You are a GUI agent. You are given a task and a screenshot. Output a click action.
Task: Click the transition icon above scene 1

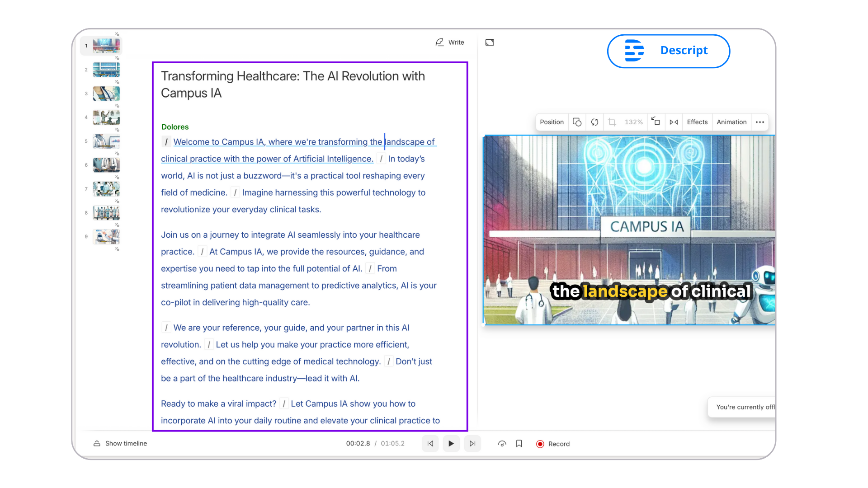coord(117,34)
